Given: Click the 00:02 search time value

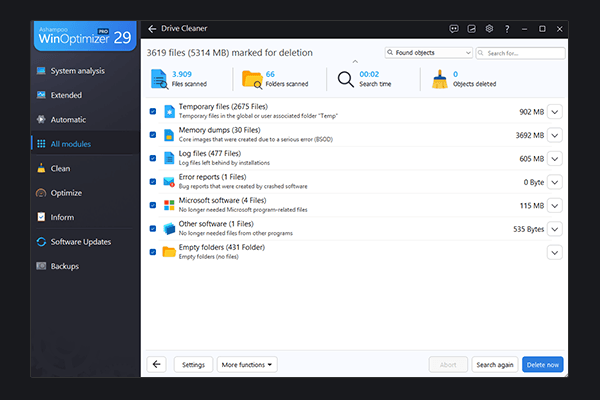Looking at the screenshot, I should coord(369,74).
